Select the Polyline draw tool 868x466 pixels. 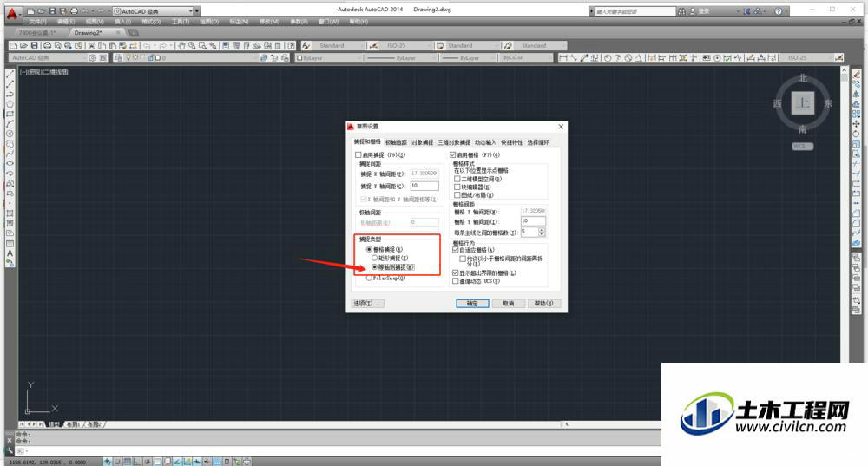tap(10, 94)
